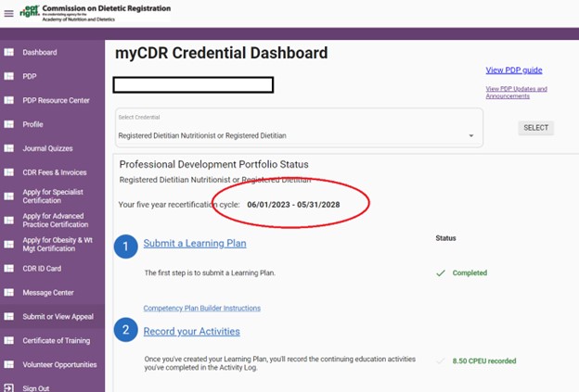Select Apply for Advanced Practice Certification
Screen dimensions: 579x392
[x=56, y=221]
